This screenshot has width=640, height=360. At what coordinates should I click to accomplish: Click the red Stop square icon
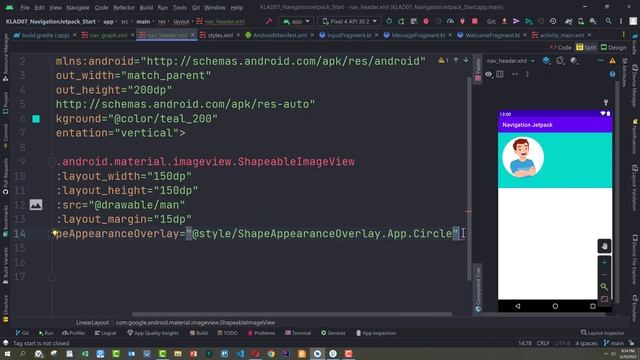click(475, 21)
